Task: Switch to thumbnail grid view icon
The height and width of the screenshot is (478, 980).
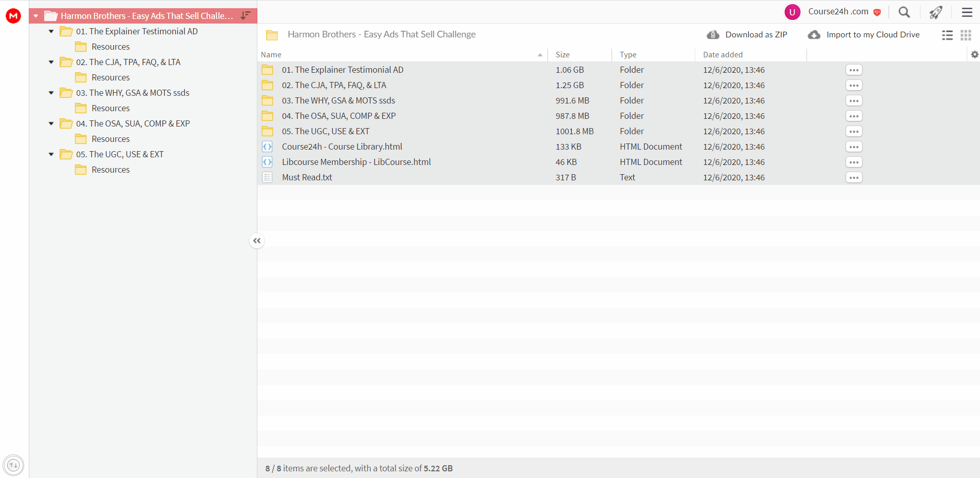Action: click(966, 35)
